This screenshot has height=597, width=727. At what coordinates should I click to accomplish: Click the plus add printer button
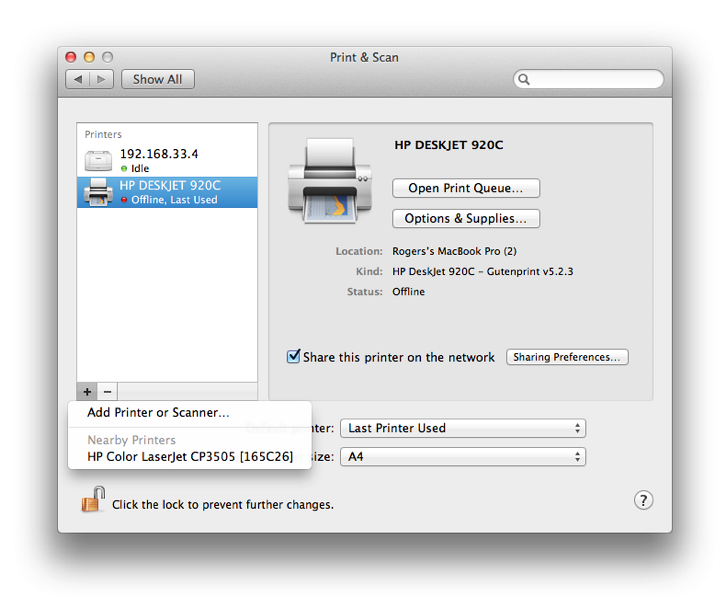tap(87, 392)
